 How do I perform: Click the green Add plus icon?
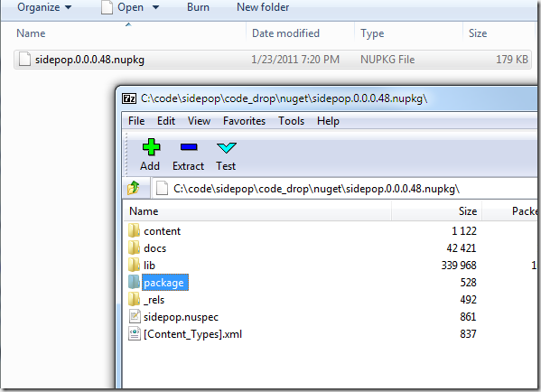pyautogui.click(x=151, y=147)
